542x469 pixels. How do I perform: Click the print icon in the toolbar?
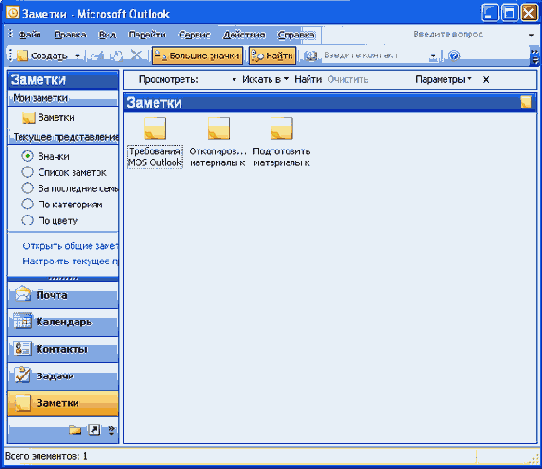[x=97, y=56]
